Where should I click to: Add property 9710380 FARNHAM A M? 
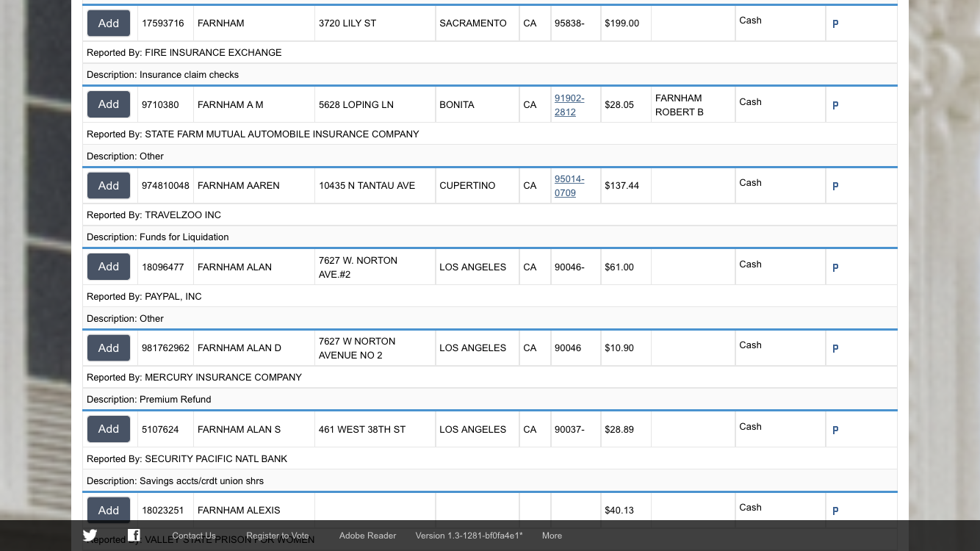(x=109, y=104)
